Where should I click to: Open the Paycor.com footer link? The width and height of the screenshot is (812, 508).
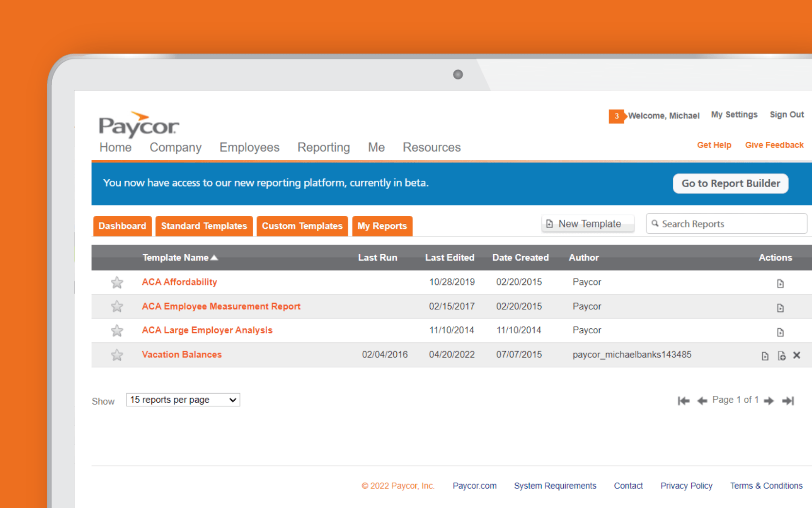475,486
